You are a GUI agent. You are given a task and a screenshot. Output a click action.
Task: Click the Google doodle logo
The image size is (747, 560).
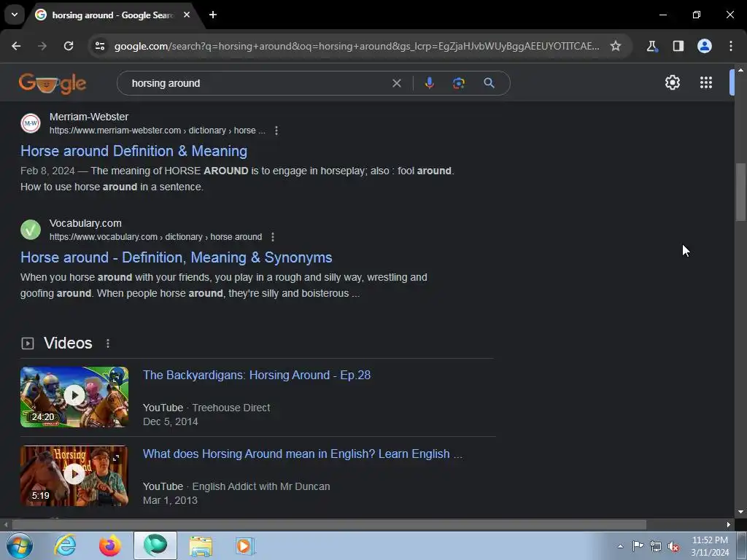tap(53, 83)
